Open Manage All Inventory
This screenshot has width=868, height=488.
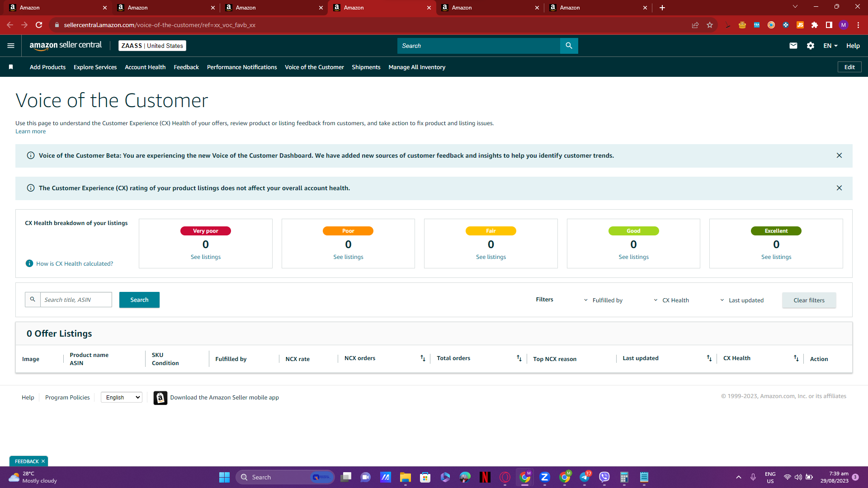417,67
